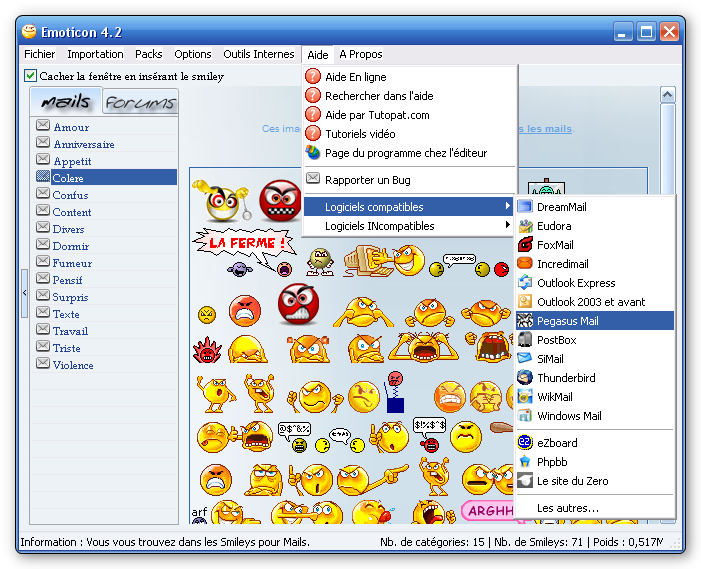Image resolution: width=701 pixels, height=569 pixels.
Task: Click the scrollbar up arrow button
Action: [x=667, y=94]
